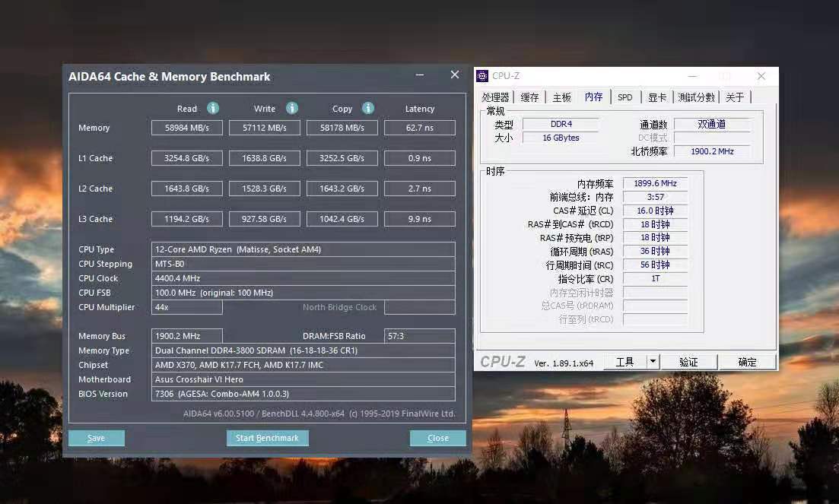Switch to the 处理器 tab in CPU-Z
Image resolution: width=839 pixels, height=504 pixels.
[495, 97]
